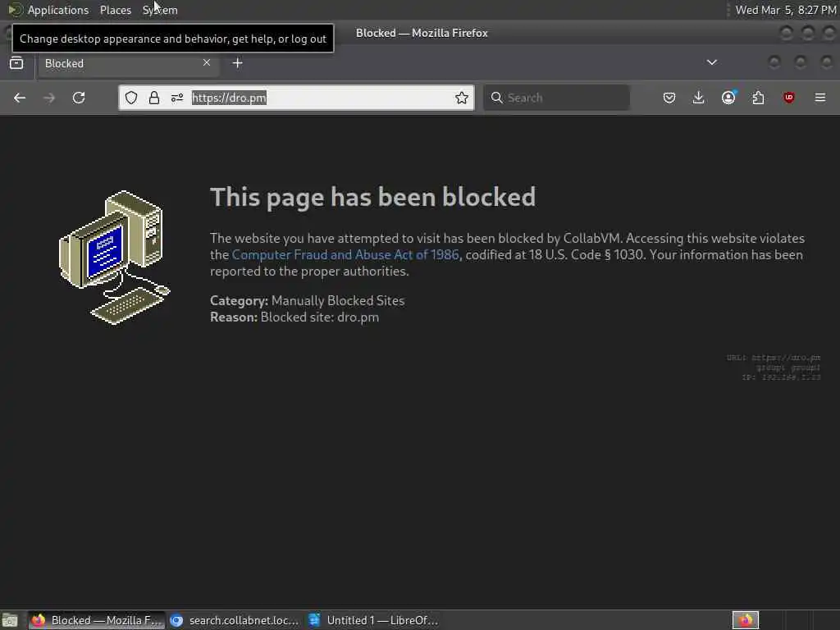Open the Applications menu
840x630 pixels.
click(x=58, y=10)
